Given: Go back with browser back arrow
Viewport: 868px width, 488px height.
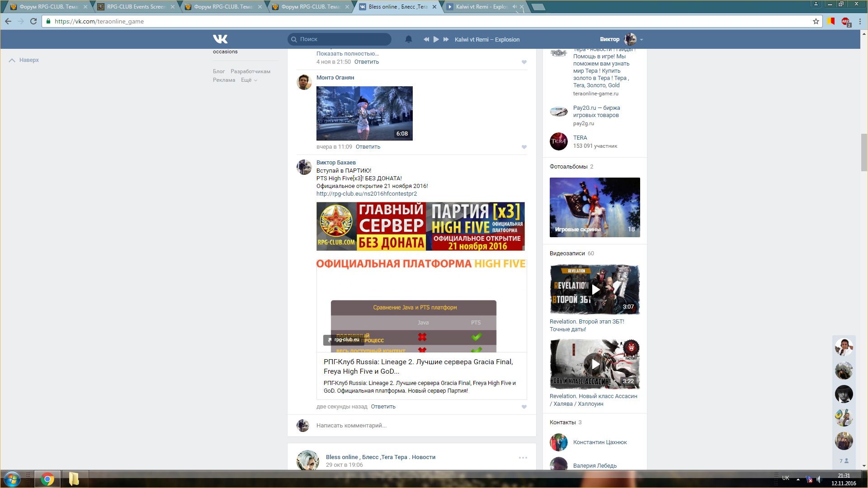Looking at the screenshot, I should point(8,21).
